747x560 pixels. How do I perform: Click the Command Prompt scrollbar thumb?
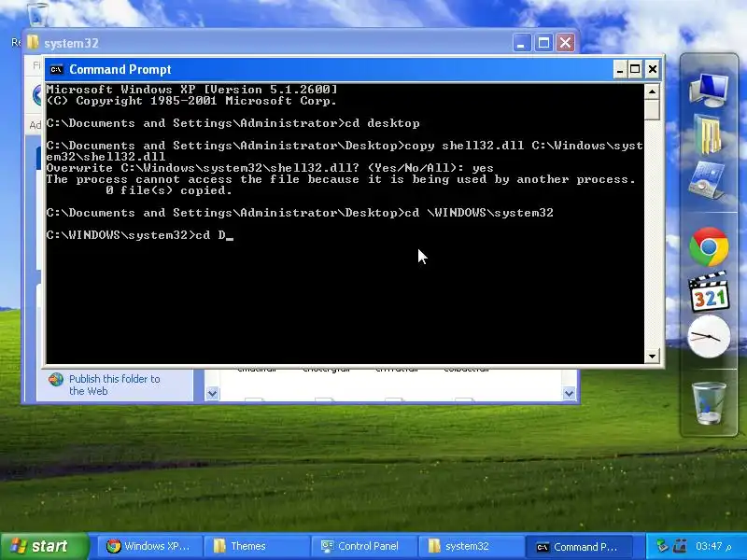pos(652,109)
